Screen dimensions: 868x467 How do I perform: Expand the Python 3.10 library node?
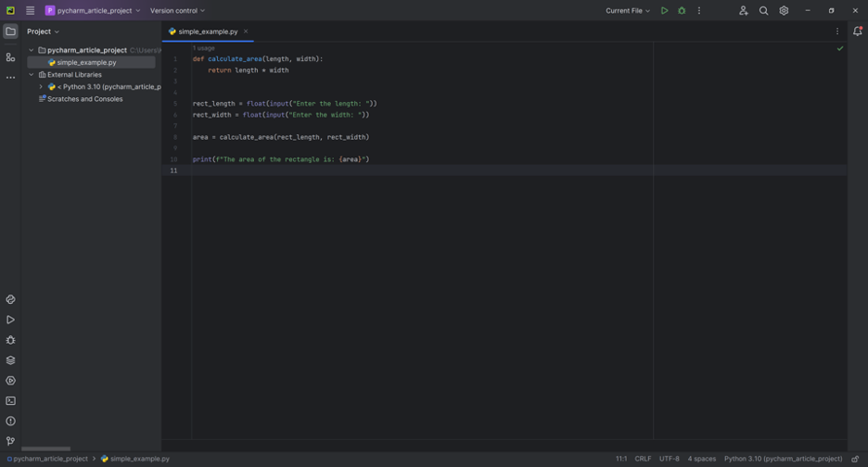tap(41, 87)
